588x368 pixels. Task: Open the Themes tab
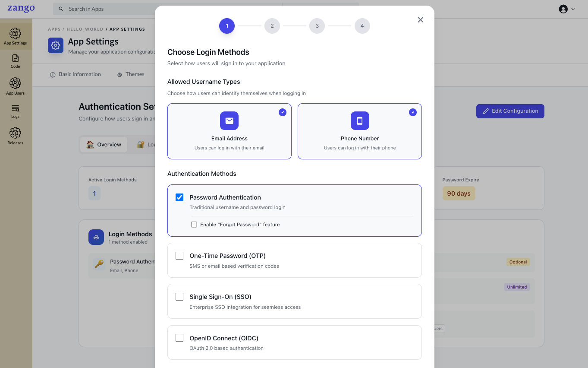[131, 74]
